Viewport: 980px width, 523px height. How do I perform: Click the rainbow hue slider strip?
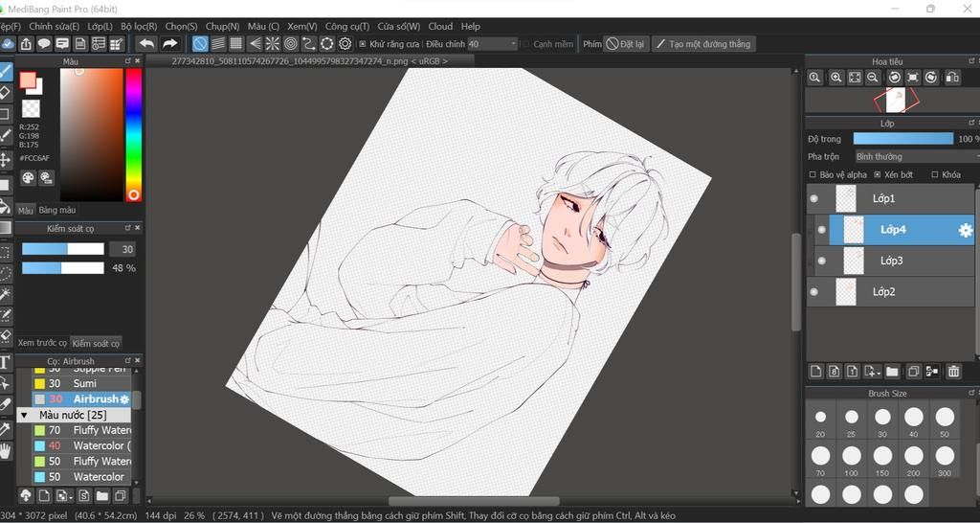point(134,134)
